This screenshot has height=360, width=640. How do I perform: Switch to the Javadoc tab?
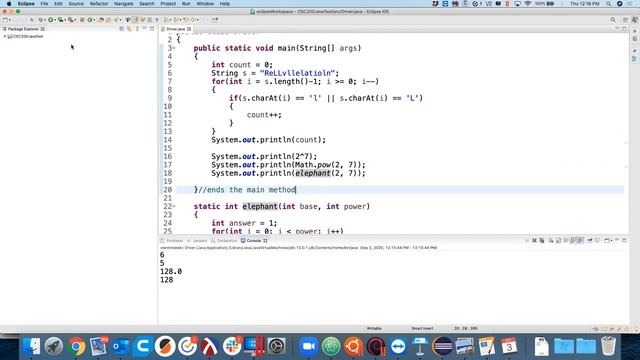click(198, 241)
